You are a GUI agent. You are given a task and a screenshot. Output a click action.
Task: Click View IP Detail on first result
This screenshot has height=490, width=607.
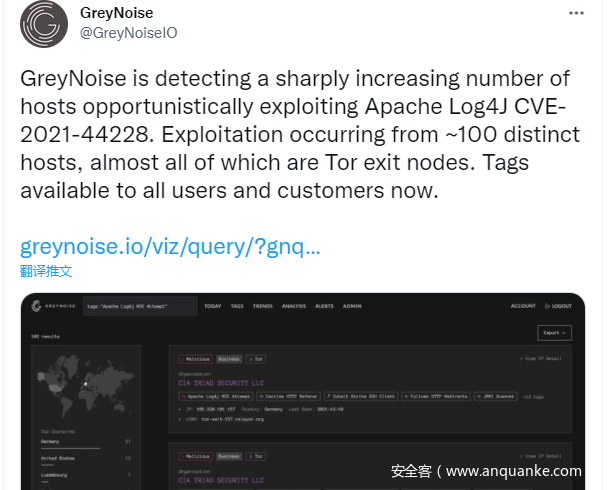(x=541, y=358)
